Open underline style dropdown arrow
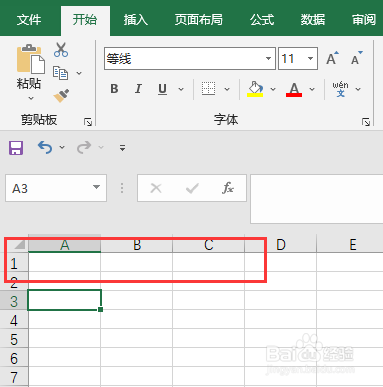 181,89
